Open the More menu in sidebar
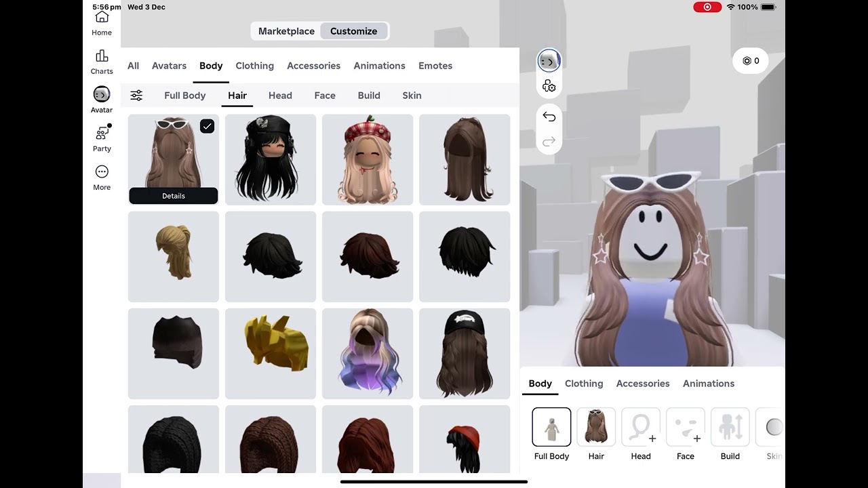The width and height of the screenshot is (868, 488). coord(102,178)
